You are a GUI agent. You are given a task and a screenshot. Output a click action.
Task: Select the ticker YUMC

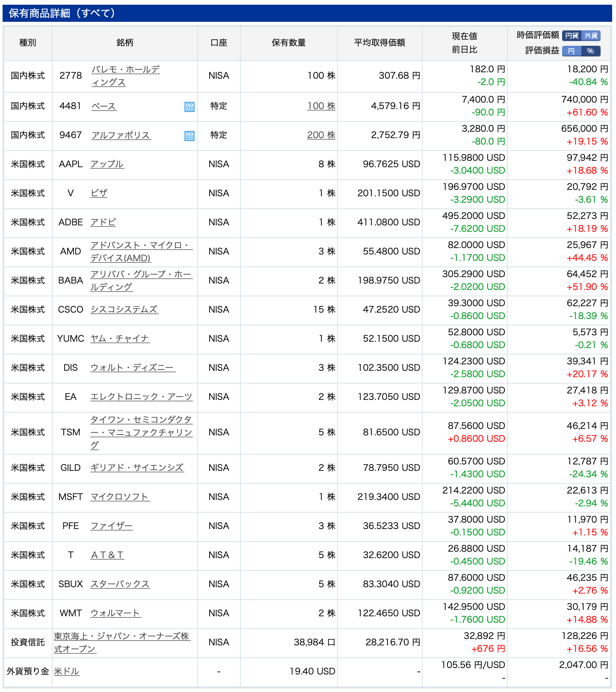point(71,339)
